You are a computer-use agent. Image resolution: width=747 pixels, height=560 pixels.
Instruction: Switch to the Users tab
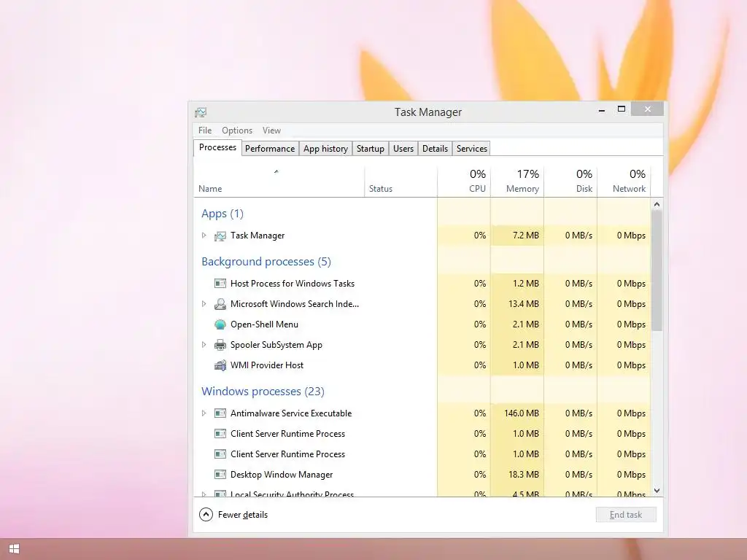[x=403, y=149]
